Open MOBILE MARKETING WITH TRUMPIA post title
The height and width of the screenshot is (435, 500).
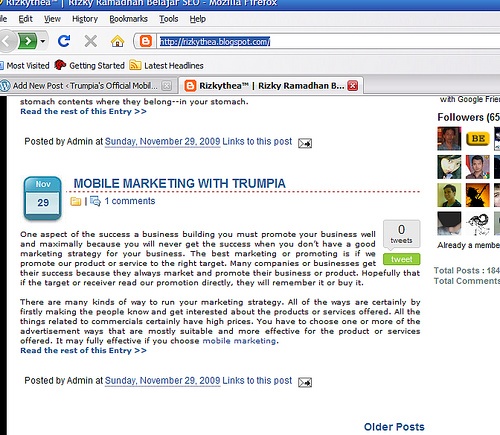pos(179,183)
